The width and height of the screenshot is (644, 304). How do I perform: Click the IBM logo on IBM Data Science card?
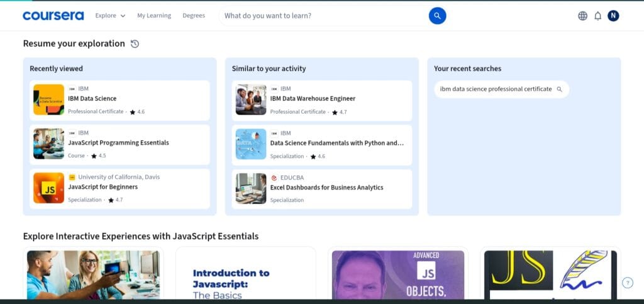pyautogui.click(x=72, y=89)
